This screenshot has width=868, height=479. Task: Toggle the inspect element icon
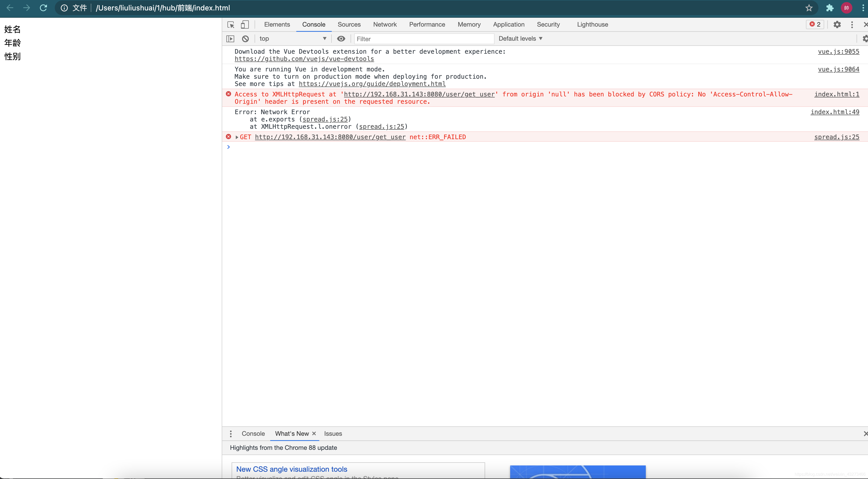[231, 24]
